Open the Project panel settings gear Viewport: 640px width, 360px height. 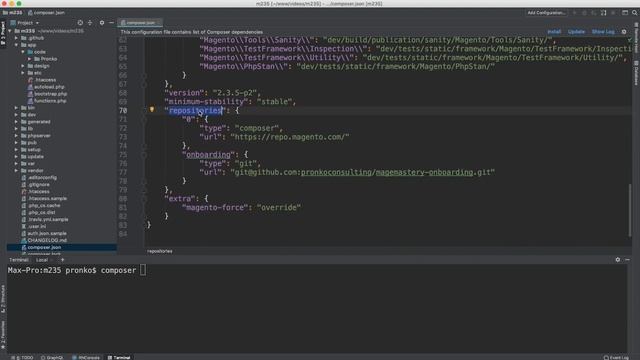102,23
